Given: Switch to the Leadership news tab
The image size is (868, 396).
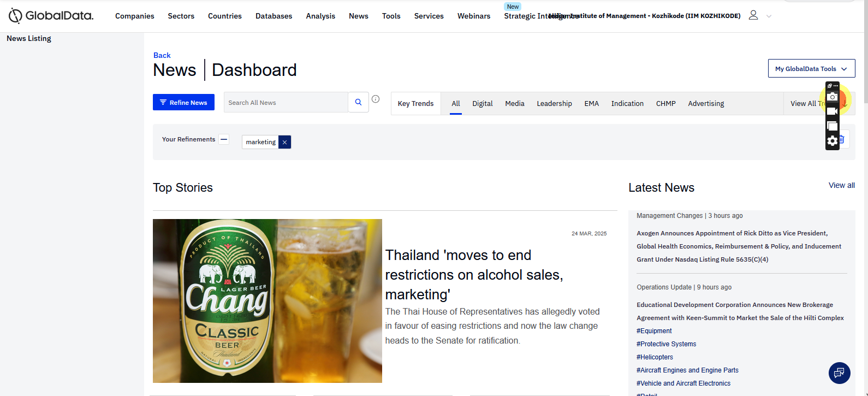Looking at the screenshot, I should click(554, 103).
